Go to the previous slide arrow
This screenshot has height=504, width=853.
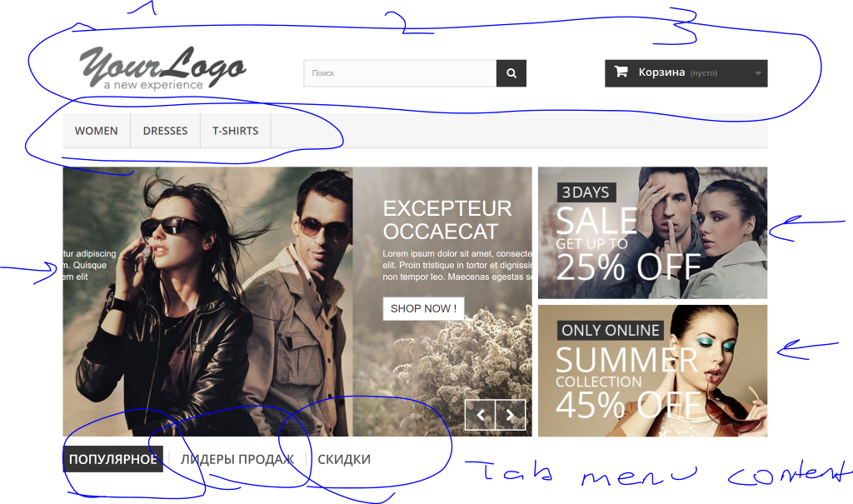click(x=481, y=416)
